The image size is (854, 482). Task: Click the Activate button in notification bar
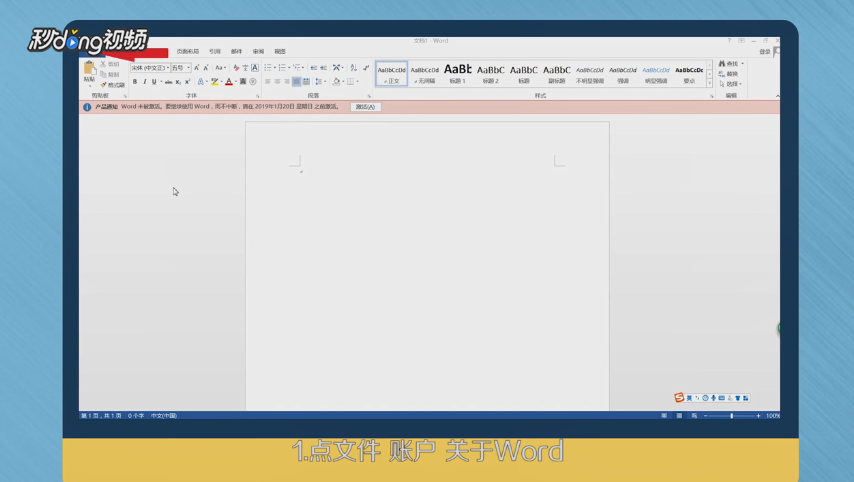365,107
